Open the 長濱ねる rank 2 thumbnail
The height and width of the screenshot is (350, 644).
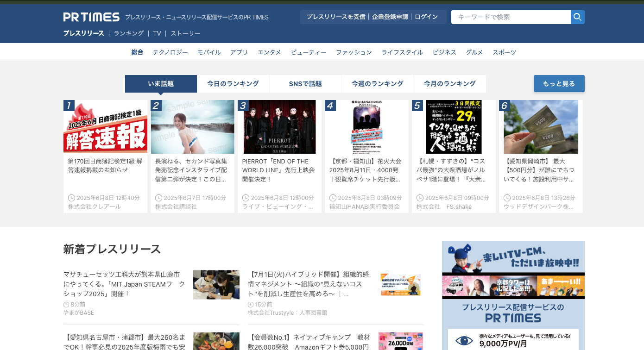(x=192, y=127)
